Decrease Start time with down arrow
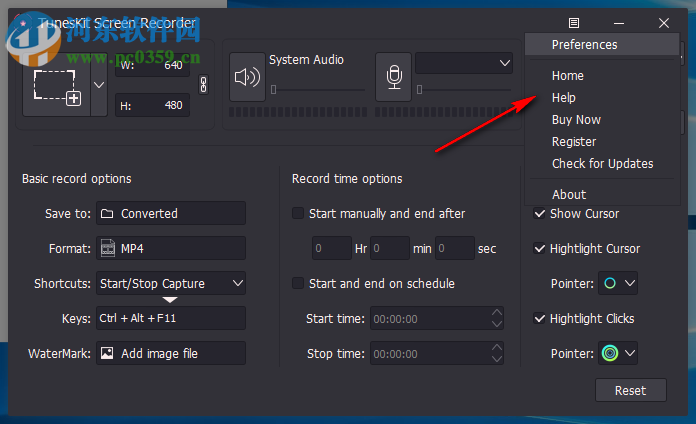Image resolution: width=696 pixels, height=424 pixels. tap(497, 324)
